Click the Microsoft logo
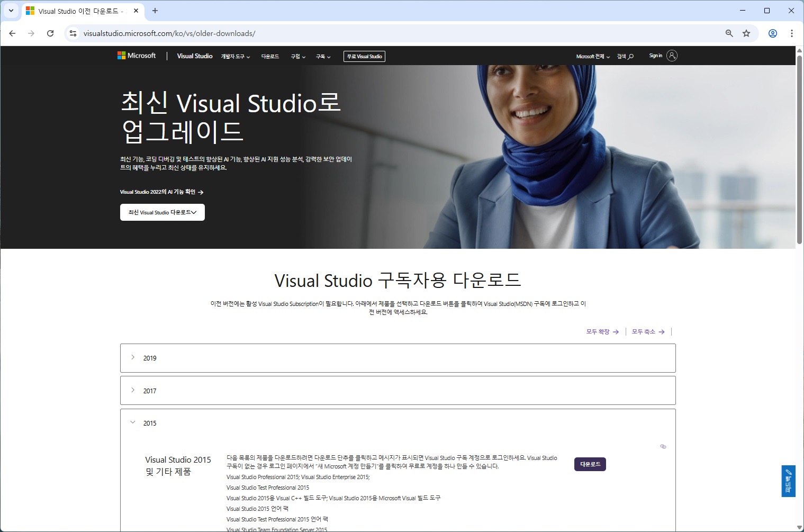 point(137,56)
